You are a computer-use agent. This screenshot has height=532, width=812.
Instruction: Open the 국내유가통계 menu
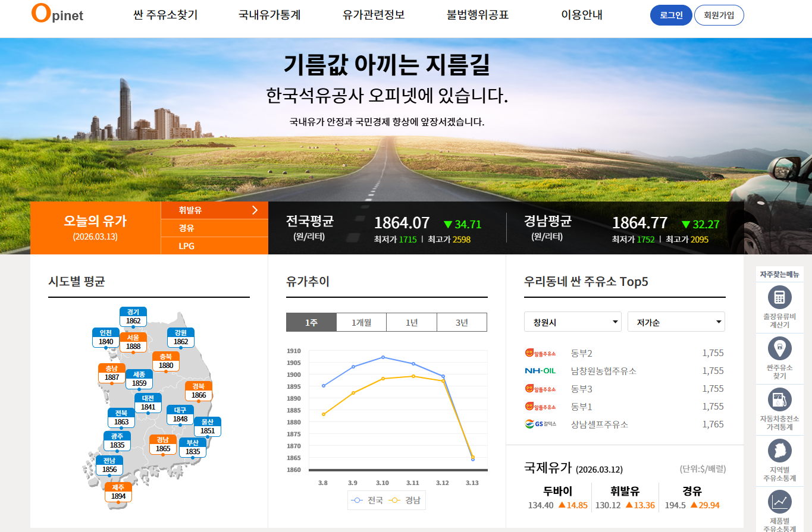(x=269, y=15)
